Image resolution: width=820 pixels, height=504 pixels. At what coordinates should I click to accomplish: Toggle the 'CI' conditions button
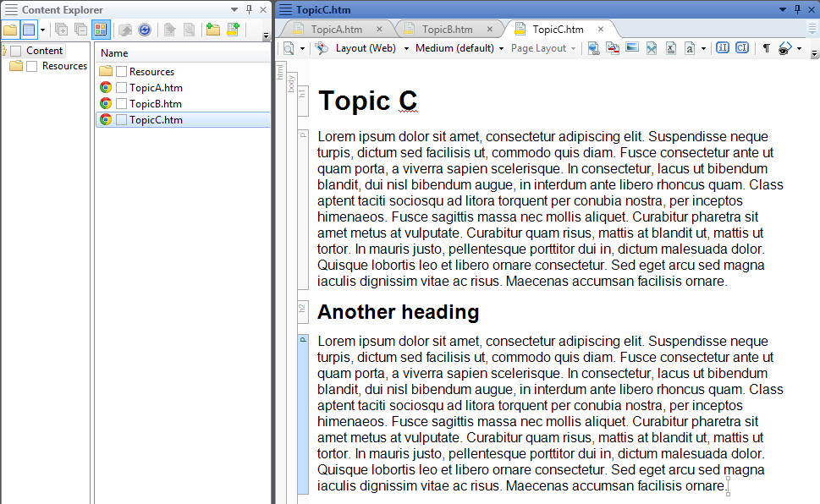coord(742,48)
